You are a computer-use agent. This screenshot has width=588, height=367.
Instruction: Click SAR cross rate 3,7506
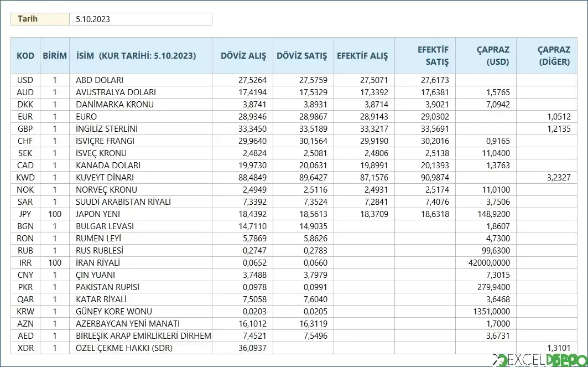pyautogui.click(x=486, y=202)
